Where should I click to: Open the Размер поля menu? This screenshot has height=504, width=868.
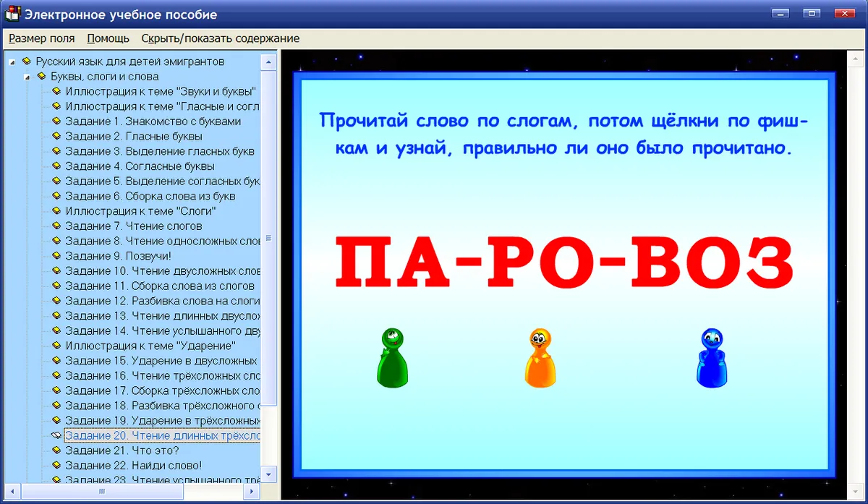pyautogui.click(x=41, y=38)
